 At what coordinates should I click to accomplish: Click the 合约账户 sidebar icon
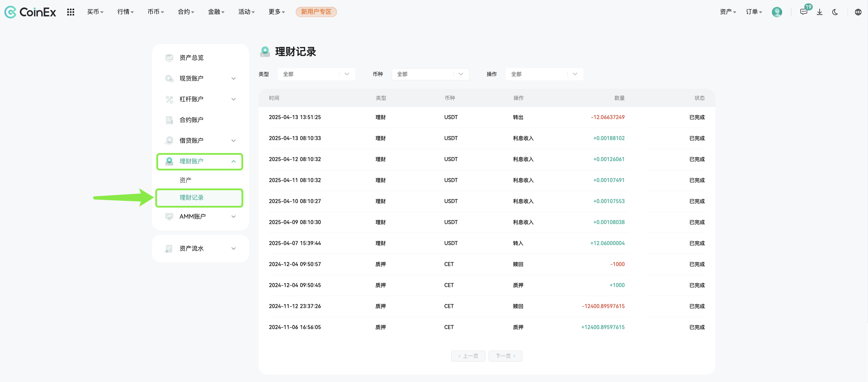click(x=169, y=120)
